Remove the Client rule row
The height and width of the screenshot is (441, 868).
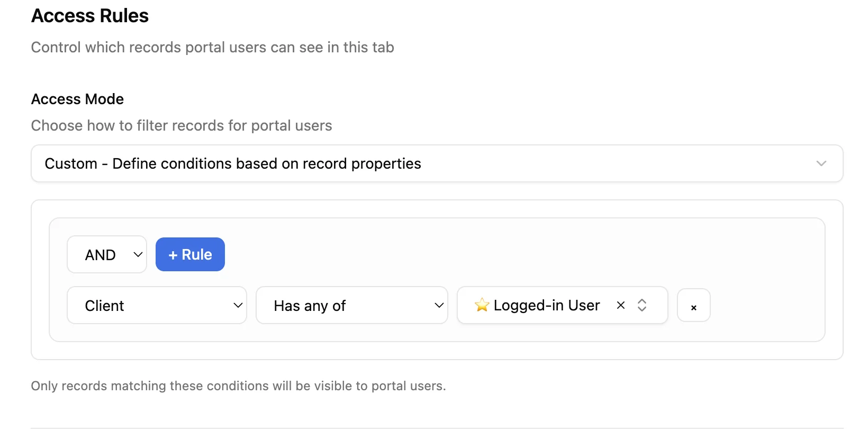(693, 306)
